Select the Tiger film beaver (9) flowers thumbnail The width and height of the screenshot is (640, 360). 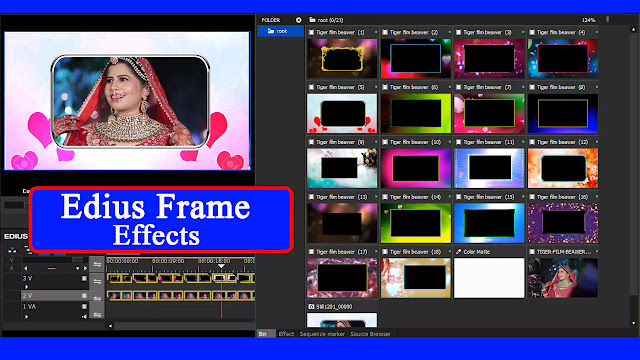[x=342, y=168]
